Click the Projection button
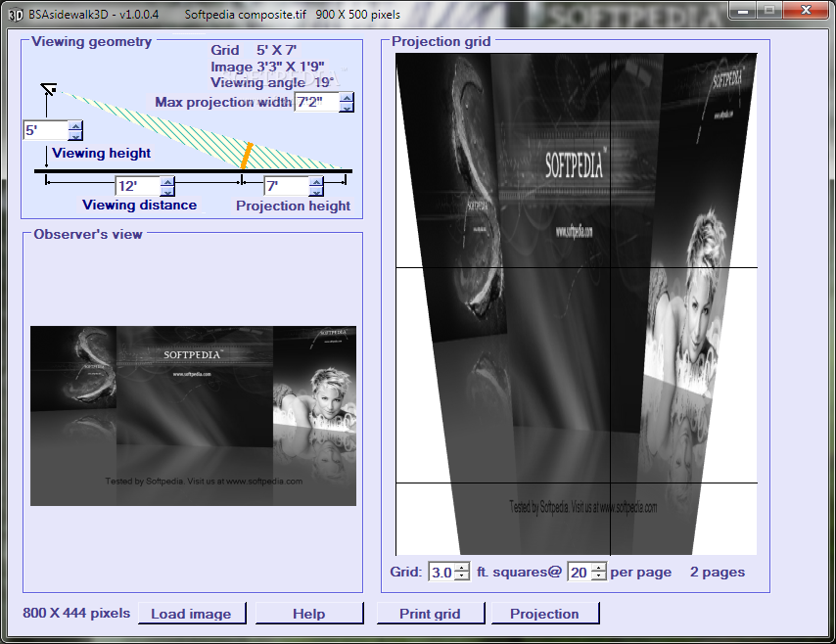This screenshot has height=644, width=836. tap(544, 614)
